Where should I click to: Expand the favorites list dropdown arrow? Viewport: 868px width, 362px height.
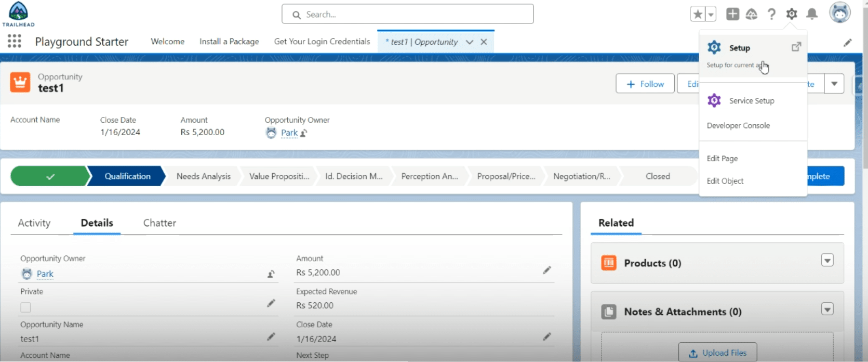point(711,14)
